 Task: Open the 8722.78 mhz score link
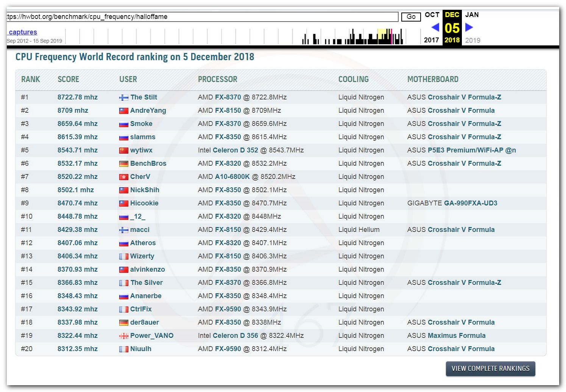[x=77, y=97]
